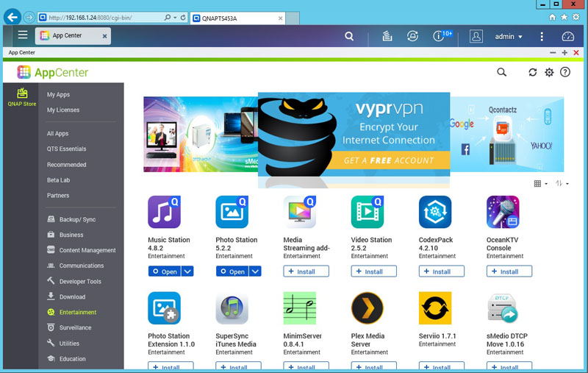Image resolution: width=588 pixels, height=373 pixels.
Task: Select Content Management category
Action: [x=82, y=250]
